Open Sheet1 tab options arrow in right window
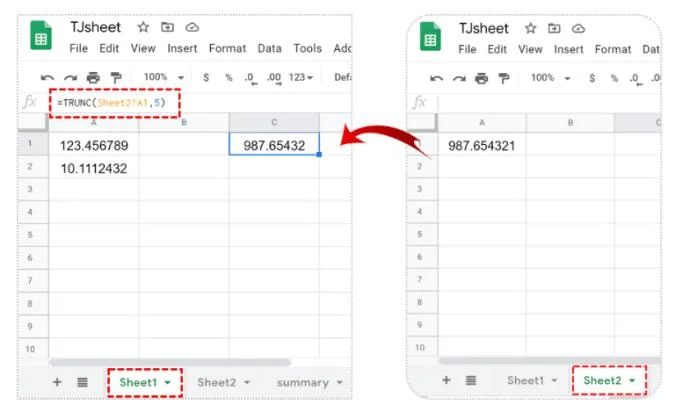The height and width of the screenshot is (412, 690). click(x=554, y=381)
